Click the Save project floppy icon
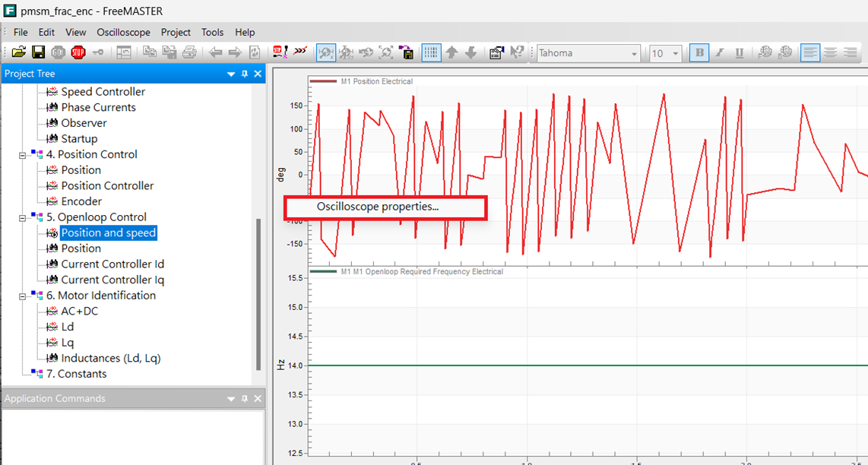 (x=38, y=52)
